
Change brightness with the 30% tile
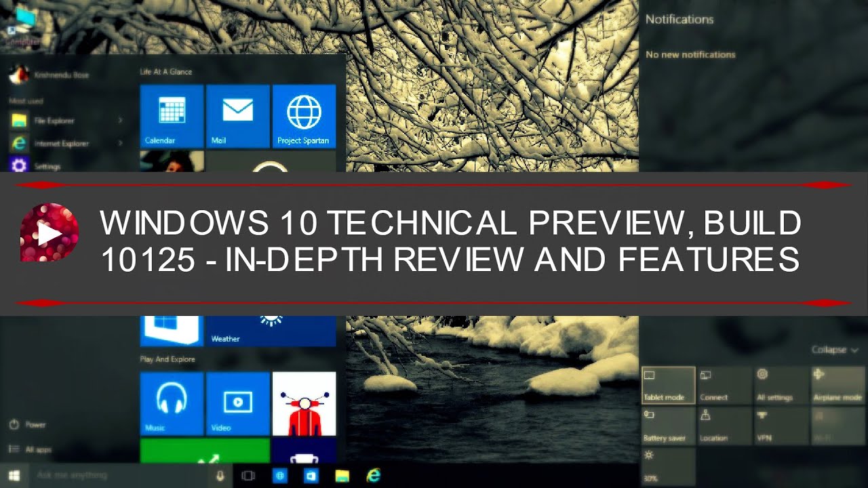pyautogui.click(x=669, y=466)
